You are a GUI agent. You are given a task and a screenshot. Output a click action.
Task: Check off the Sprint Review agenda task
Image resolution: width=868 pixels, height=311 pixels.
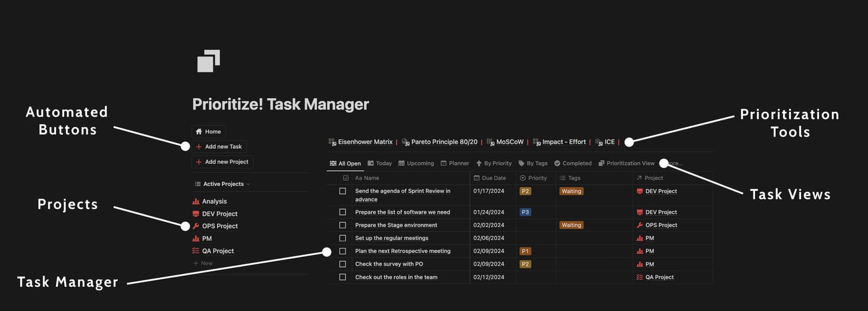tap(342, 191)
